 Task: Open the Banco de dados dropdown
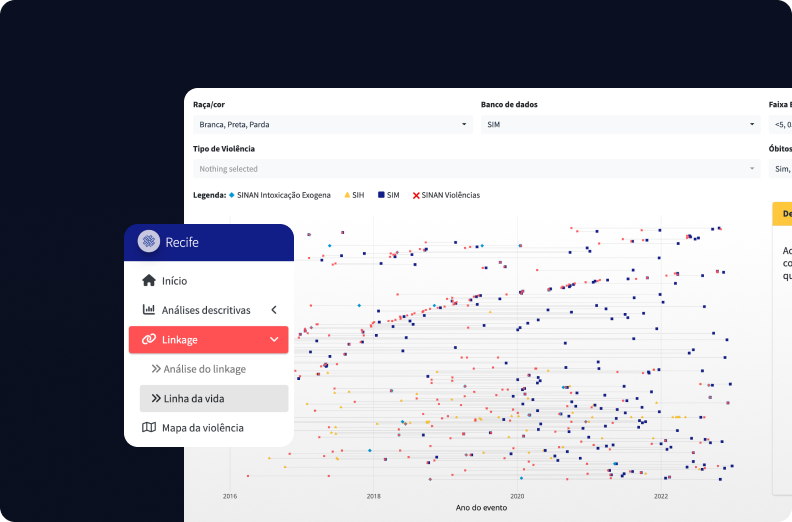620,125
